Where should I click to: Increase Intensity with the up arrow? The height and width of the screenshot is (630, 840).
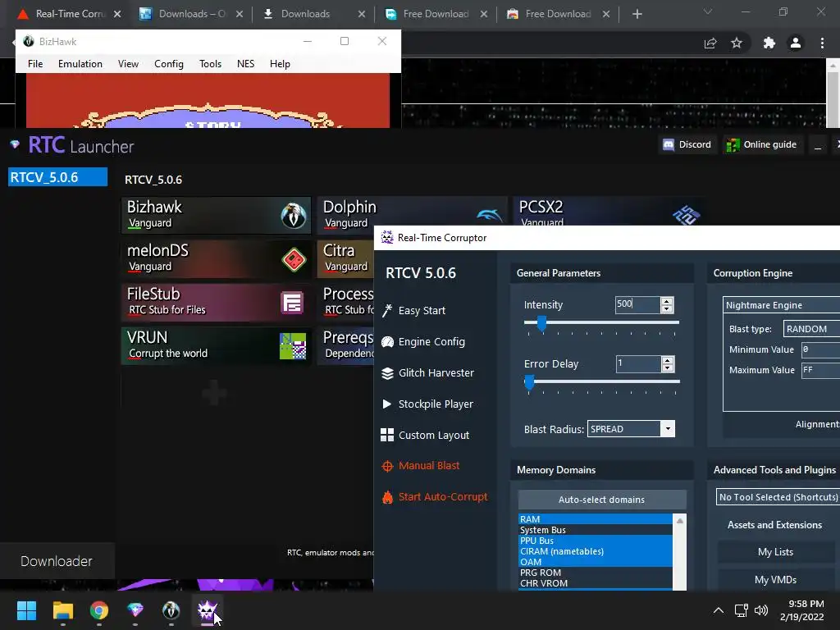[x=667, y=302]
